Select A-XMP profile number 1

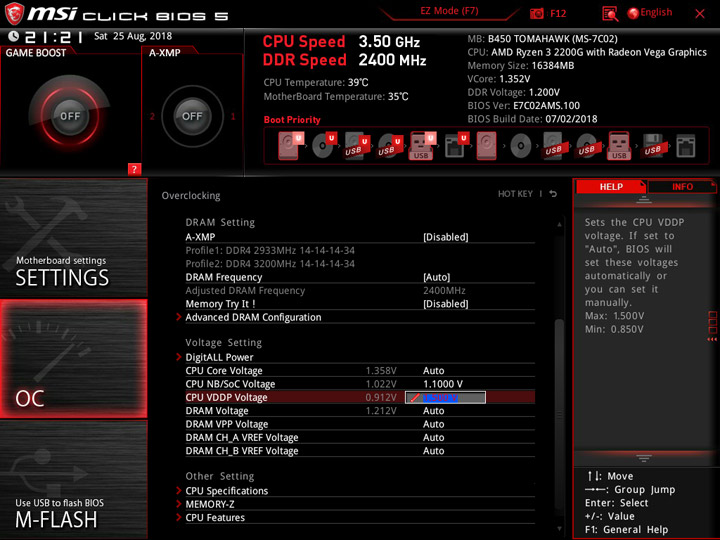(x=233, y=116)
